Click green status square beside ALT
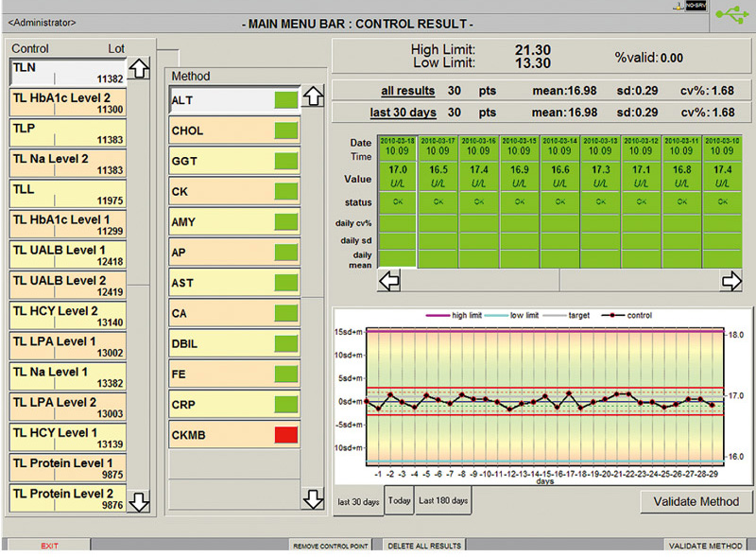This screenshot has width=756, height=557. pyautogui.click(x=286, y=100)
